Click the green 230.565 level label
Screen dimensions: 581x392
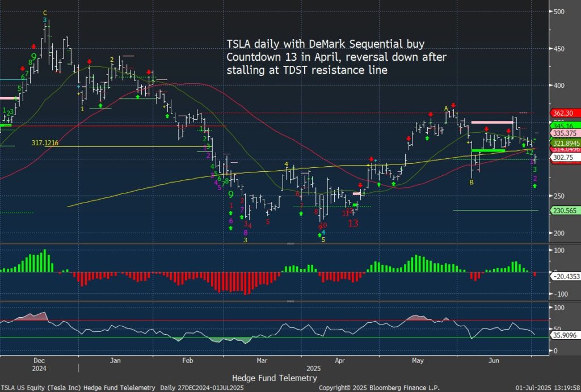[565, 210]
